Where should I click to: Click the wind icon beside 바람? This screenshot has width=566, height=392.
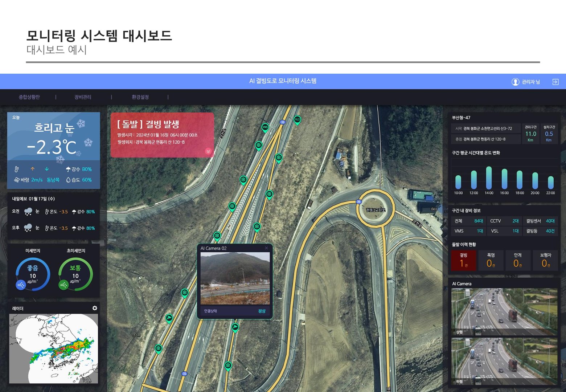(17, 180)
